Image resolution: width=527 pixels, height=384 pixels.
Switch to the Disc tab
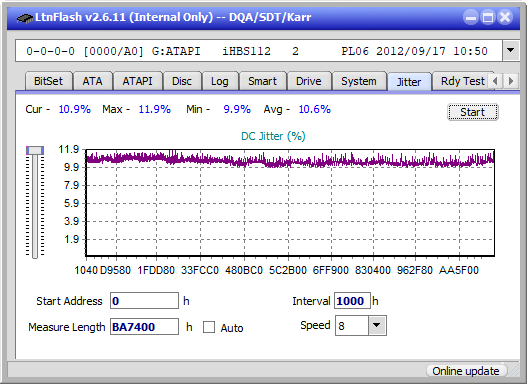click(182, 81)
